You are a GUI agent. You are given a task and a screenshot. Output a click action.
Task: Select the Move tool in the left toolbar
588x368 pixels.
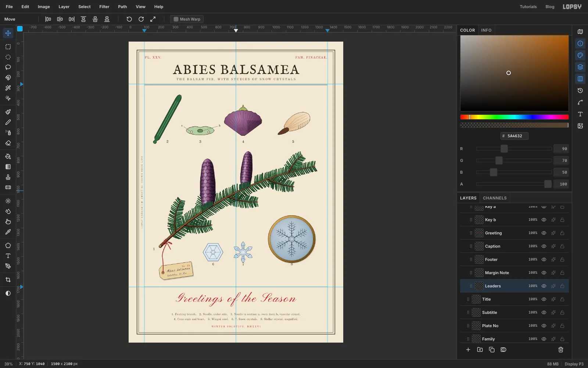click(x=8, y=33)
